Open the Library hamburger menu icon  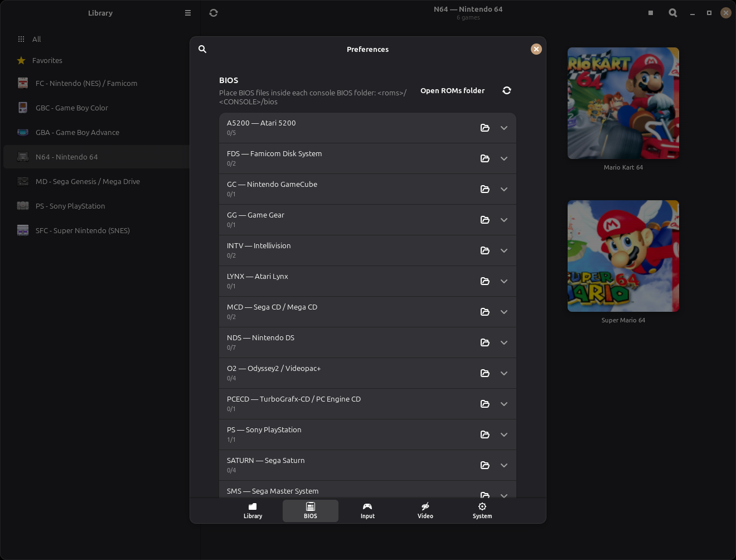188,13
